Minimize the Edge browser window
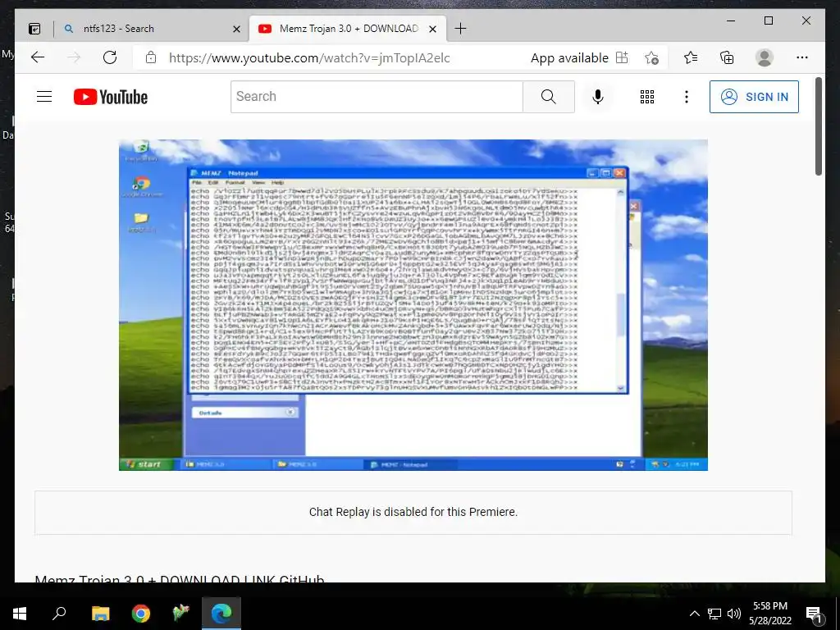Screen dimensions: 840x630 (731, 21)
